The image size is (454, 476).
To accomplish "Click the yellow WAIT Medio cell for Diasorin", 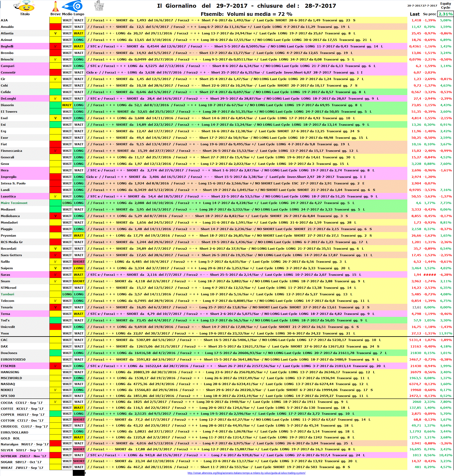I will coord(67,105).
